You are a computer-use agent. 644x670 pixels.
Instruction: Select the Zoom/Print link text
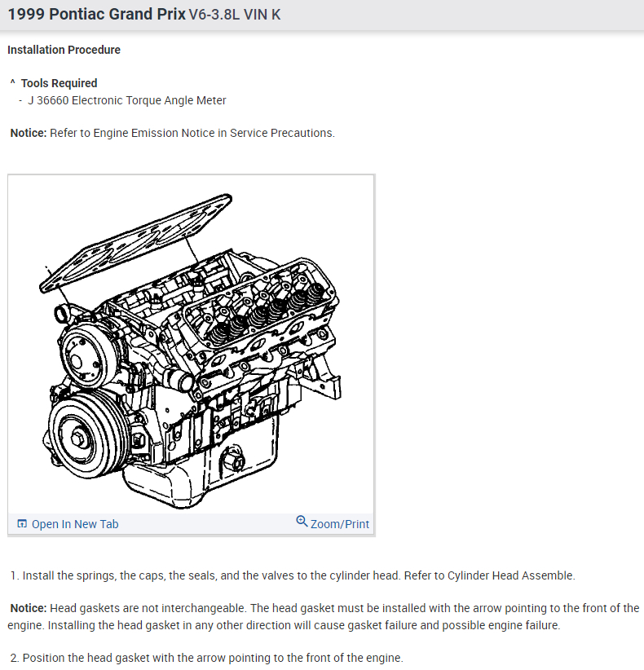point(340,524)
